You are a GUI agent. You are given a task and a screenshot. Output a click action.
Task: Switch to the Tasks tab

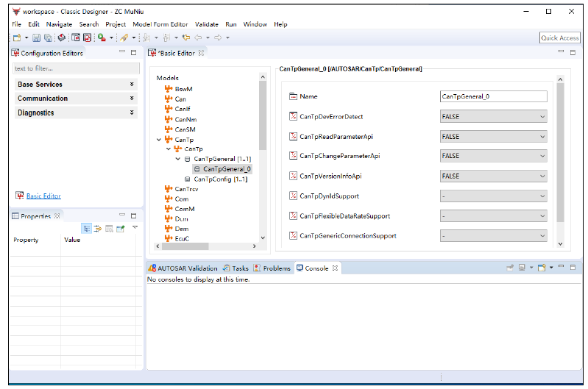tap(236, 268)
